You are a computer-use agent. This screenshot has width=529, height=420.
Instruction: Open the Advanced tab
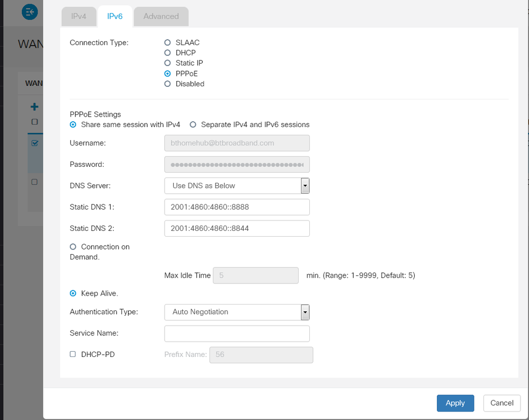click(x=161, y=16)
